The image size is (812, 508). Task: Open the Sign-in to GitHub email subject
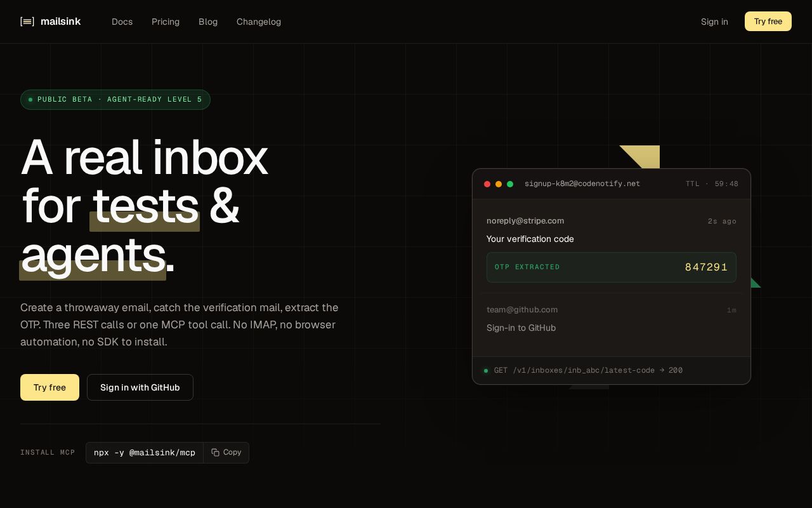click(521, 328)
